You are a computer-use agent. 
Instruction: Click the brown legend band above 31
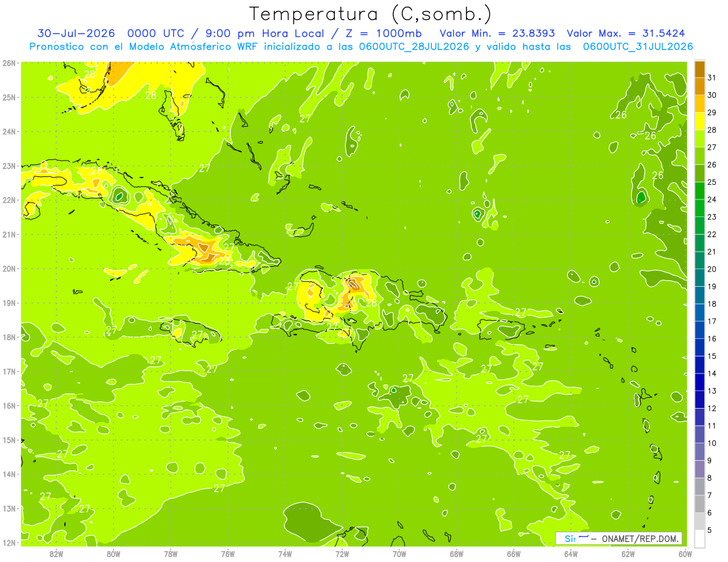point(699,70)
